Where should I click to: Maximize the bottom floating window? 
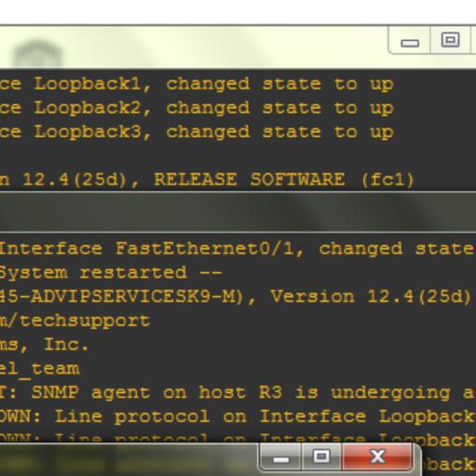point(321,456)
